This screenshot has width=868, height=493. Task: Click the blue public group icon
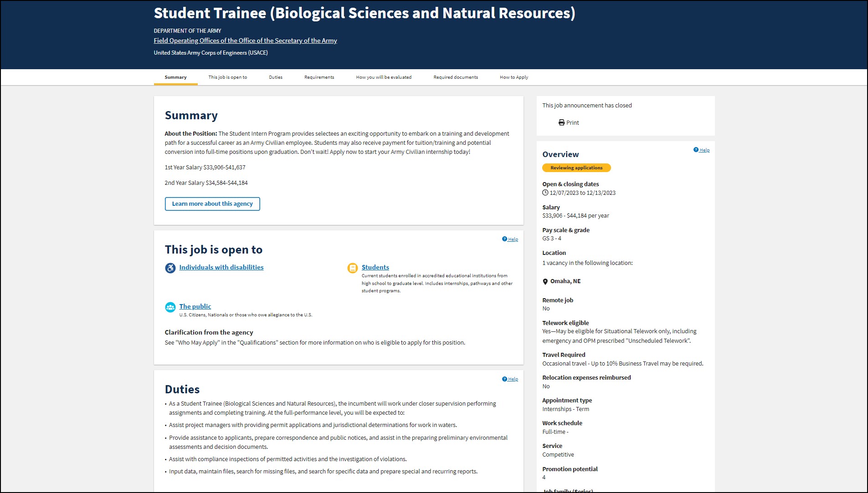(170, 307)
